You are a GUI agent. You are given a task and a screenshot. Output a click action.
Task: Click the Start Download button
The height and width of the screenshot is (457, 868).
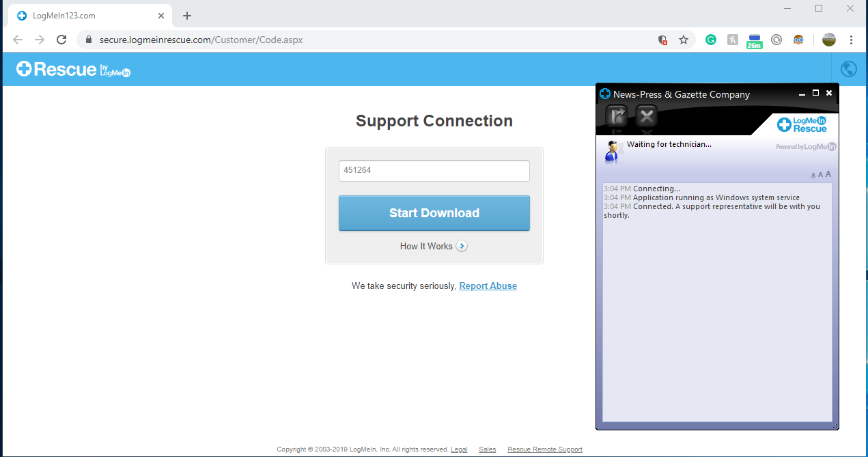(434, 213)
